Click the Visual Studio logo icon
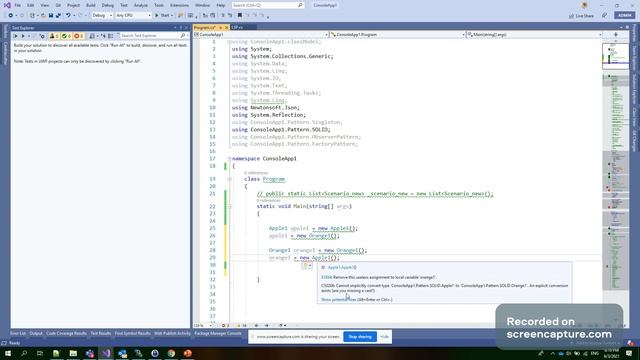This screenshot has height=360, width=640. pyautogui.click(x=7, y=5)
